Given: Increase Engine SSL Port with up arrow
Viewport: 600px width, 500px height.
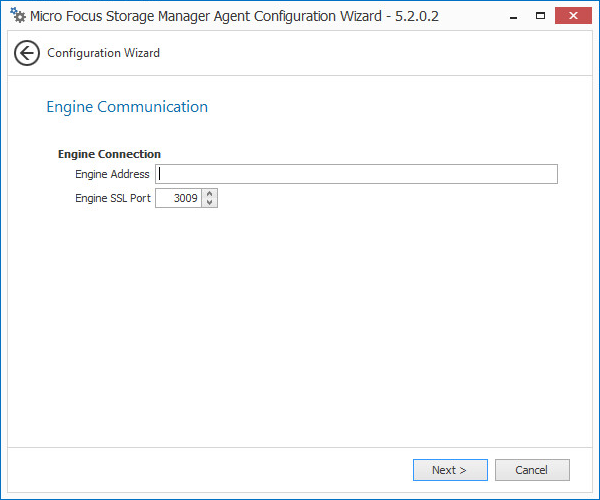Looking at the screenshot, I should coord(209,194).
